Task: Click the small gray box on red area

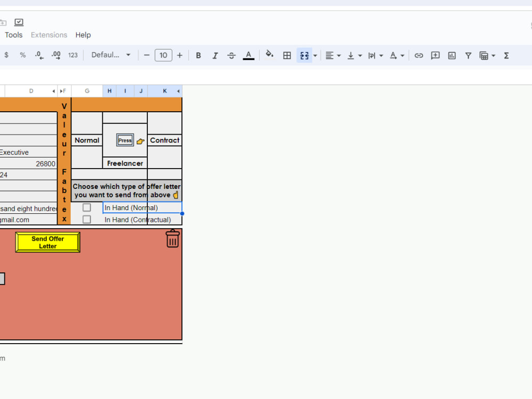Action: click(x=2, y=279)
